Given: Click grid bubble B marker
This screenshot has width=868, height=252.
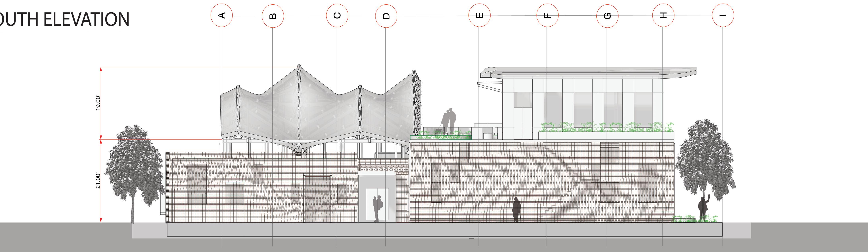Looking at the screenshot, I should tap(273, 16).
